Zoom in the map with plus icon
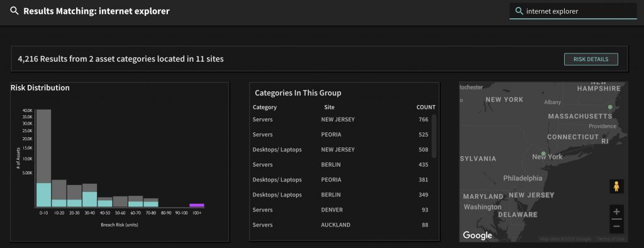This screenshot has width=644, height=248. [616, 212]
